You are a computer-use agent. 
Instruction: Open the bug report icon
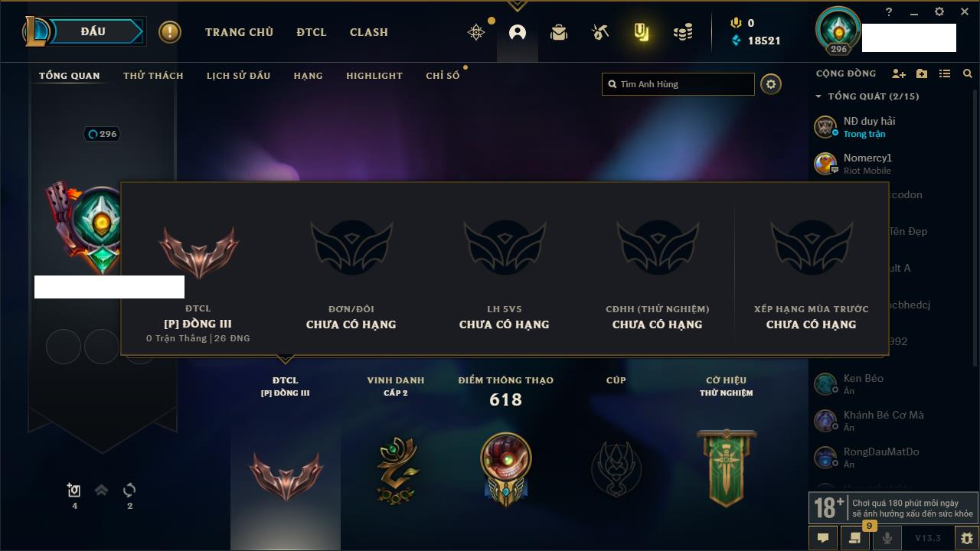[967, 538]
